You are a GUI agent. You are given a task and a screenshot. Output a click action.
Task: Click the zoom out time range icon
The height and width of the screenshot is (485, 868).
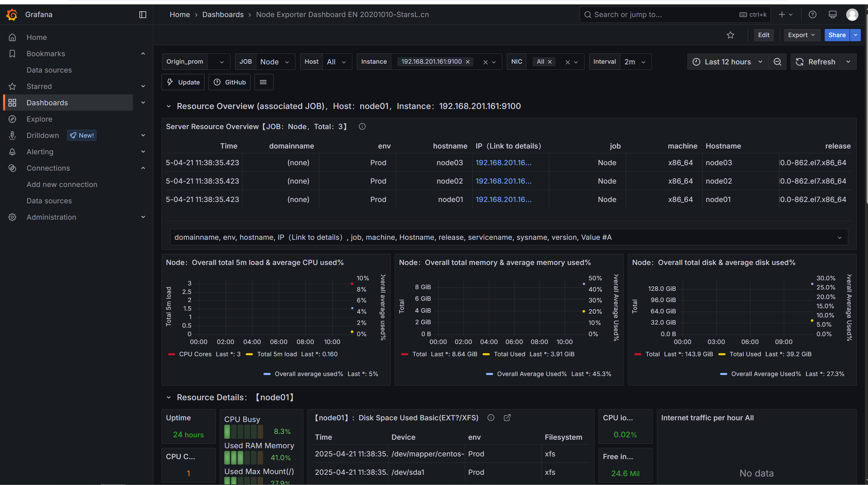click(x=777, y=62)
